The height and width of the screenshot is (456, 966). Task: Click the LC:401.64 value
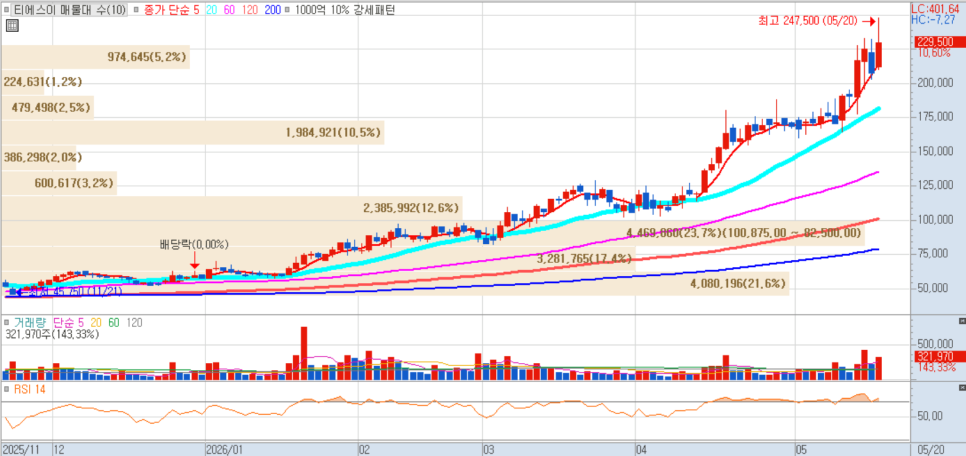937,9
